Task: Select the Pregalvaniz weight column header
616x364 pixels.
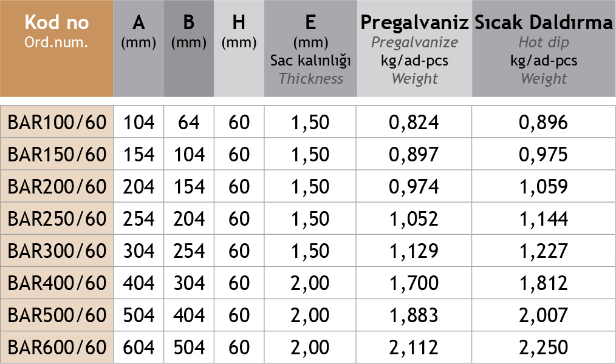Action: point(414,50)
